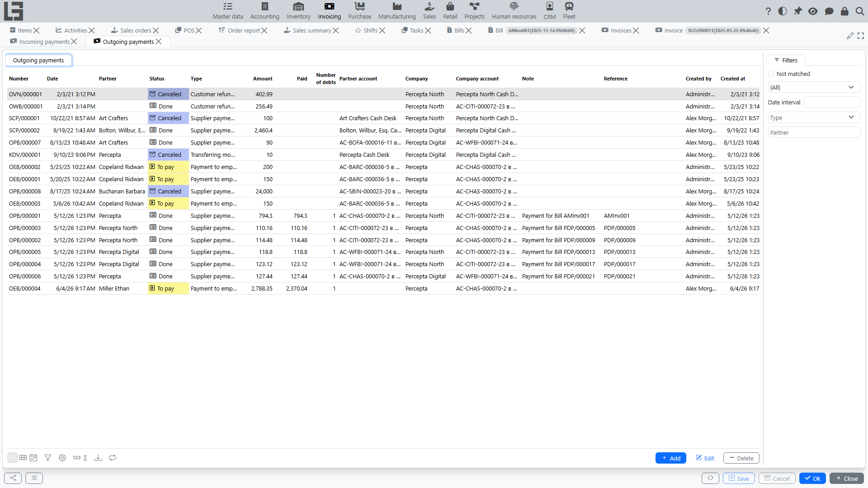
Task: Expand the Type filter dropdown
Action: tap(814, 117)
